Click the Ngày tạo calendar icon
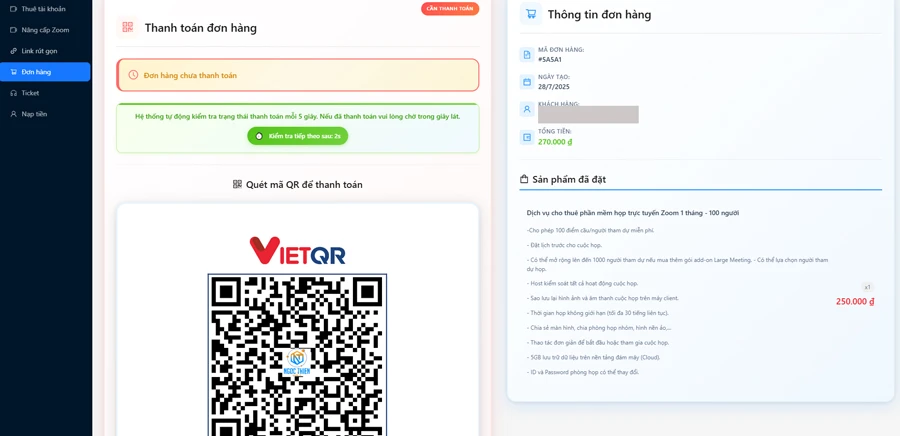 [527, 82]
